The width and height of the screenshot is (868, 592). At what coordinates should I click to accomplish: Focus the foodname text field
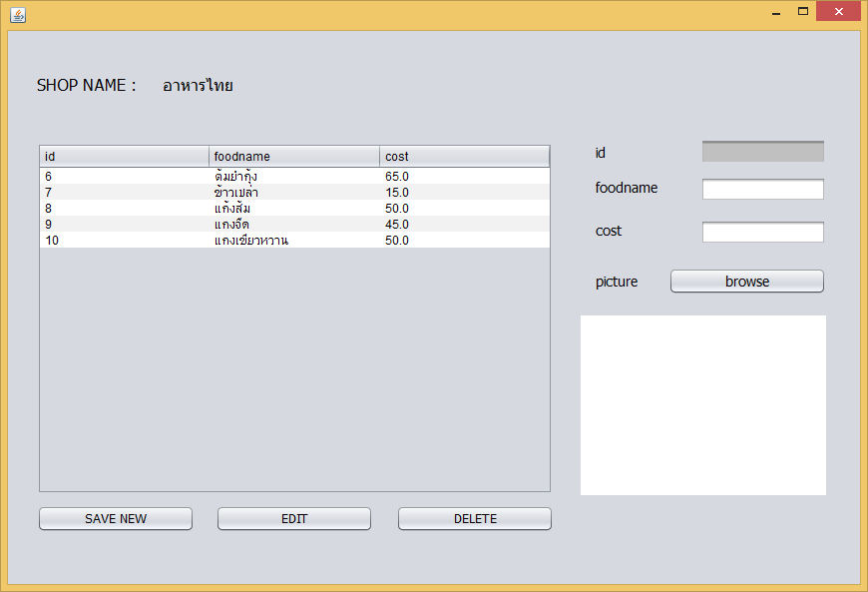click(762, 189)
